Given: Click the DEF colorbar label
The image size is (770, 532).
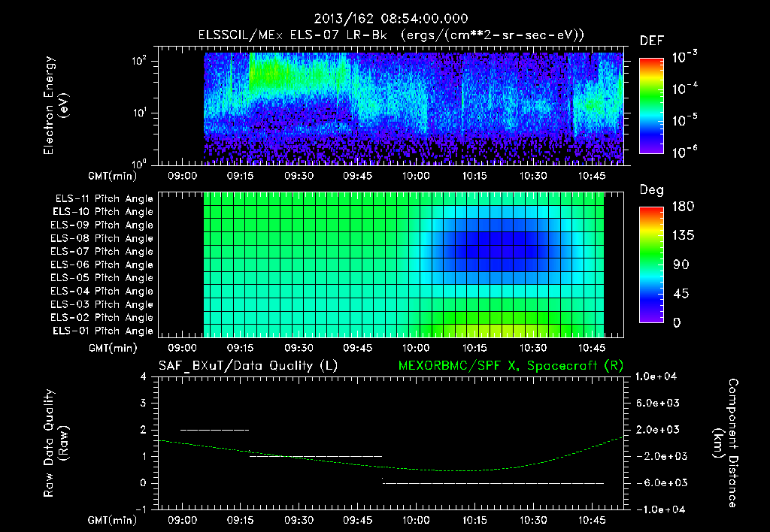Looking at the screenshot, I should pos(652,41).
